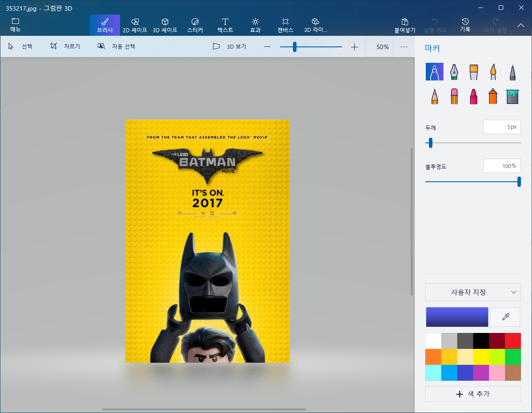The image size is (532, 413).
Task: Select the Fill bucket tool
Action: tap(512, 96)
